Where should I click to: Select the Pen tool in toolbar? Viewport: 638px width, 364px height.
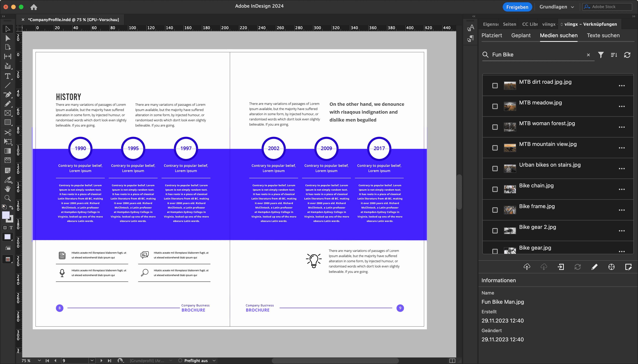click(8, 94)
